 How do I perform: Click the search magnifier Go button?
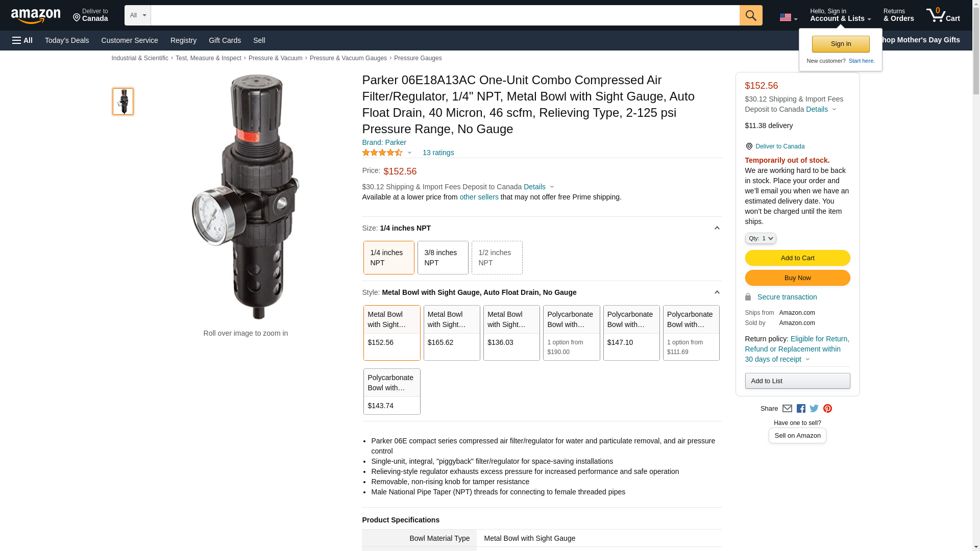tap(750, 15)
